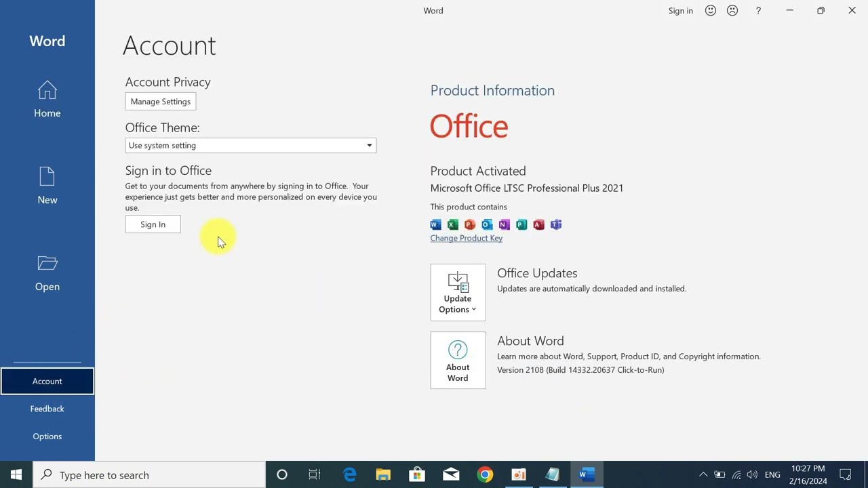Image resolution: width=868 pixels, height=488 pixels.
Task: Launch Google Chrome from taskbar
Action: tap(485, 474)
